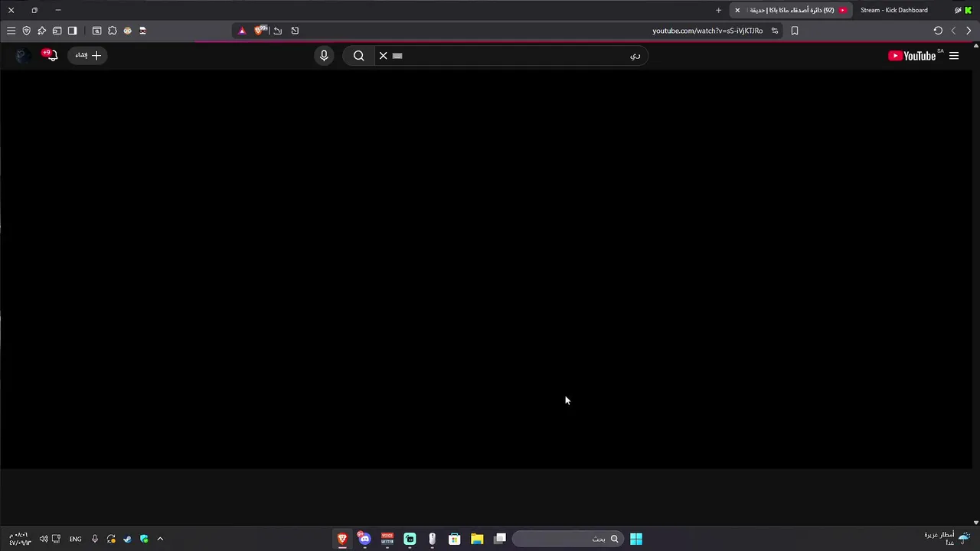Show hidden tray icons chevron
This screenshot has width=980, height=551.
[x=160, y=539]
